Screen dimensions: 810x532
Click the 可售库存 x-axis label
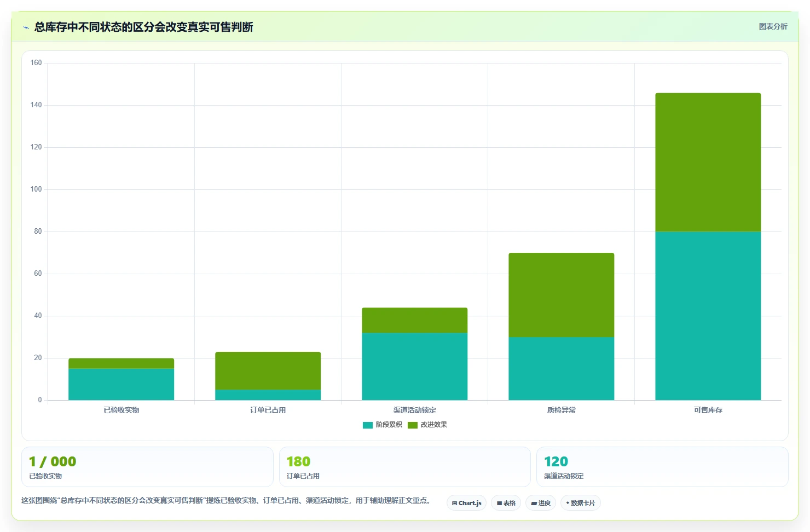coord(708,410)
